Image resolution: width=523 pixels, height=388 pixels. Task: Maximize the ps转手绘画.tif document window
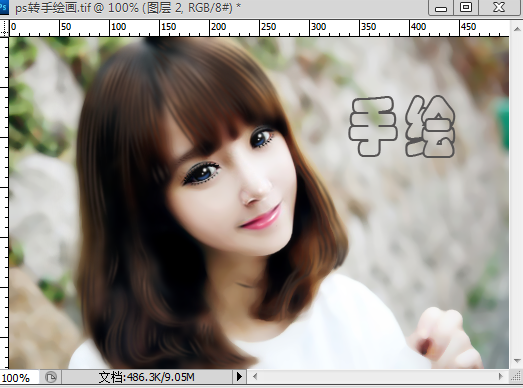[466, 7]
